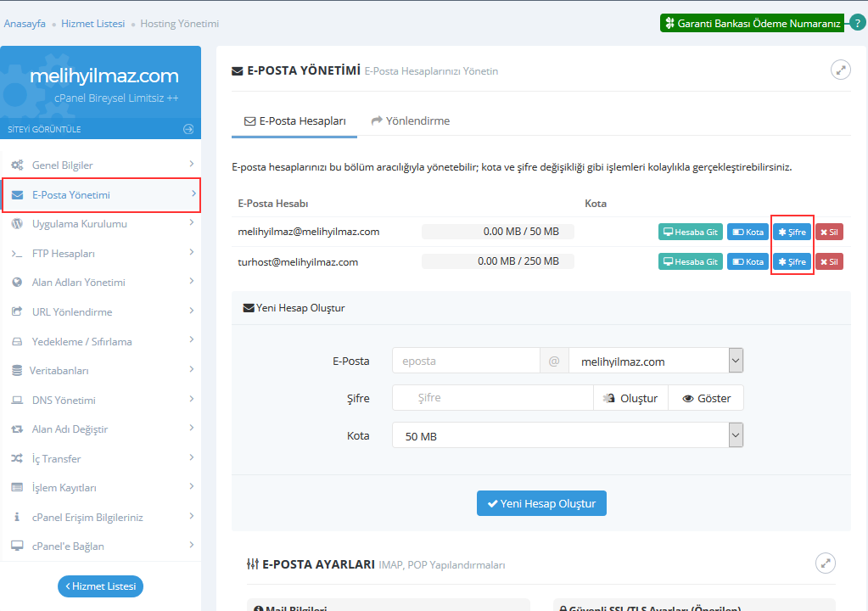Show password with the Göster eye button
868x611 pixels.
coord(706,398)
